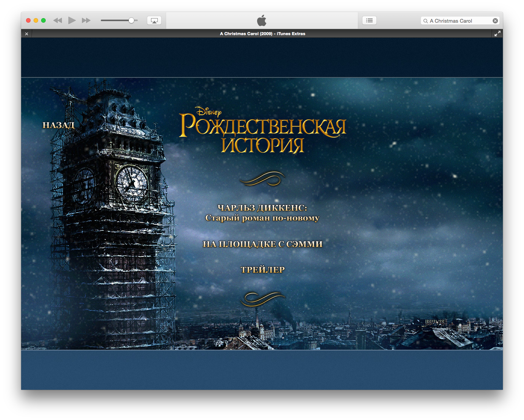
Task: Click the window title A Christmas Carol (2009) - iTunes Extras
Action: point(262,34)
